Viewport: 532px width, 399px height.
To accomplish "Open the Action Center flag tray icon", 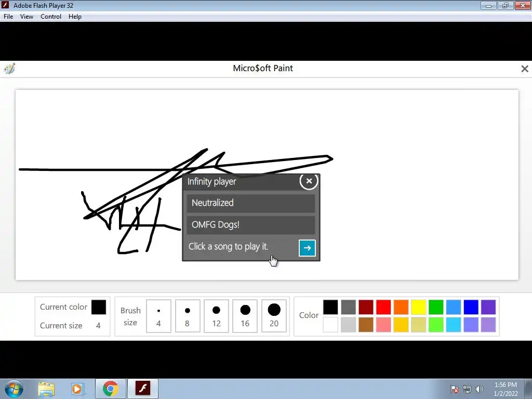I will [455, 389].
